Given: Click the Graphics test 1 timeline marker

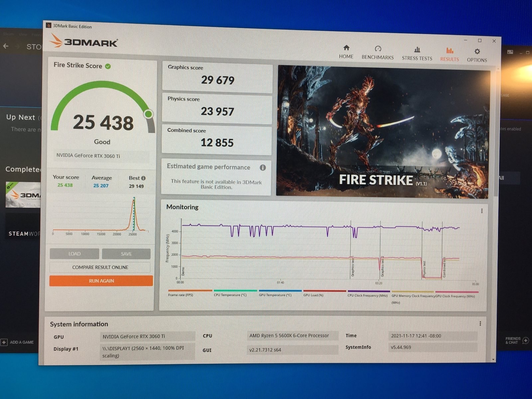Looking at the screenshot, I should [353, 267].
